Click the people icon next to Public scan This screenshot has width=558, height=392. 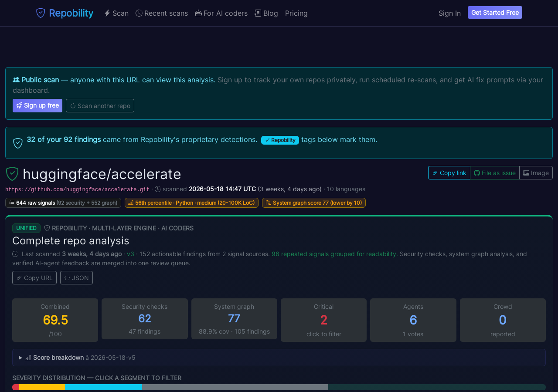point(16,80)
